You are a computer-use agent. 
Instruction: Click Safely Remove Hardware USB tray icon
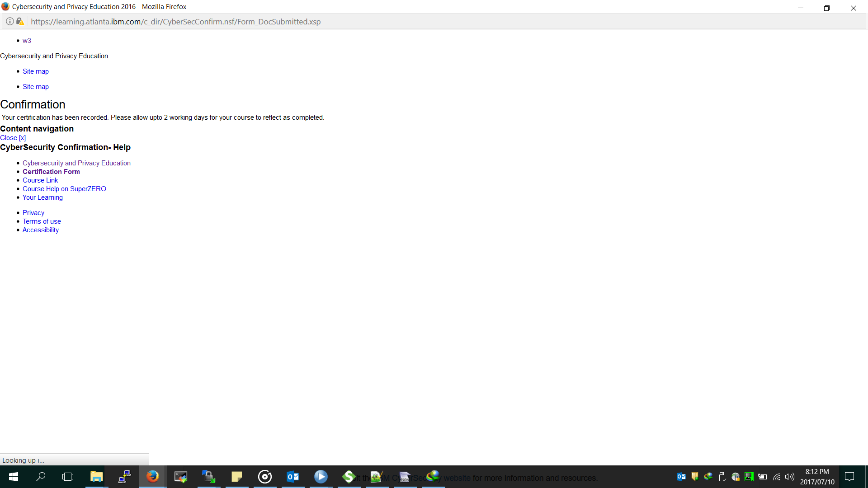point(722,477)
